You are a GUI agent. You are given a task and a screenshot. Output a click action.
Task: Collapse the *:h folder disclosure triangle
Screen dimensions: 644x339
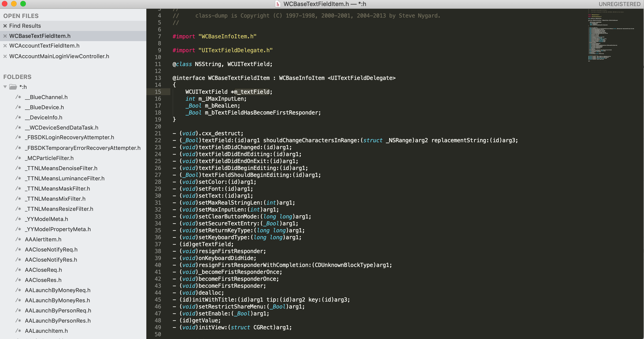5,87
